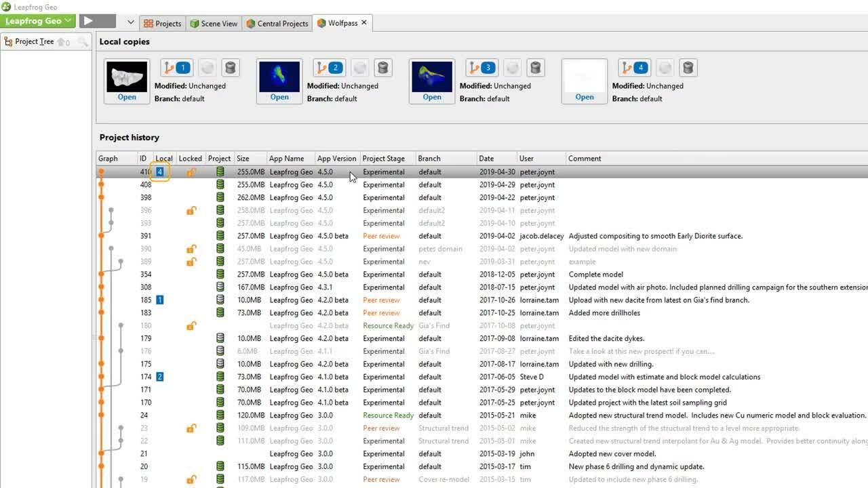Image resolution: width=868 pixels, height=488 pixels.
Task: Click the branch button for local copy 1
Action: point(176,68)
